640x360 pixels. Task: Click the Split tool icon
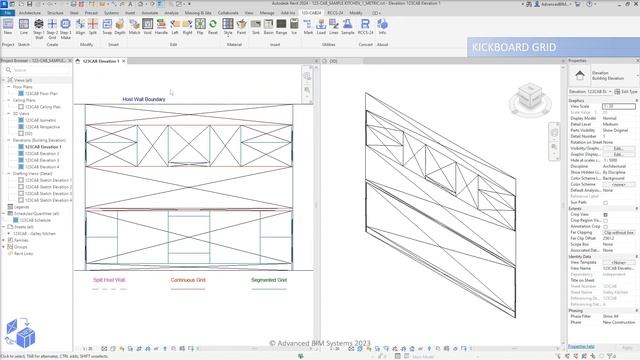(93, 26)
